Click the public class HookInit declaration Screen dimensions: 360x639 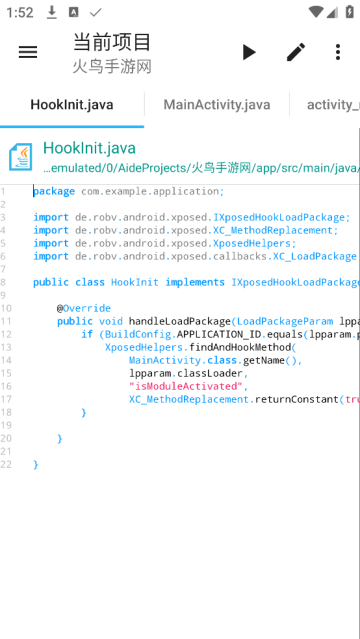point(197,282)
